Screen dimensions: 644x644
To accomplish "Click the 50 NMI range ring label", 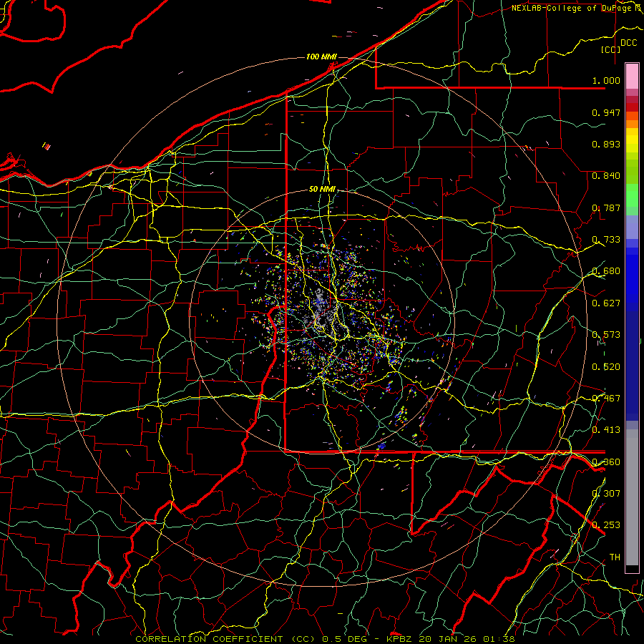I will click(x=322, y=189).
